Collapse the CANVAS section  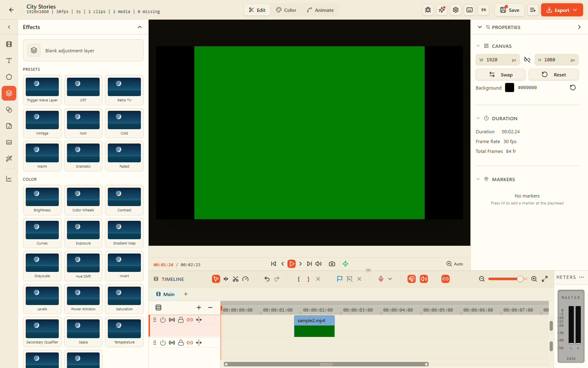pyautogui.click(x=478, y=46)
